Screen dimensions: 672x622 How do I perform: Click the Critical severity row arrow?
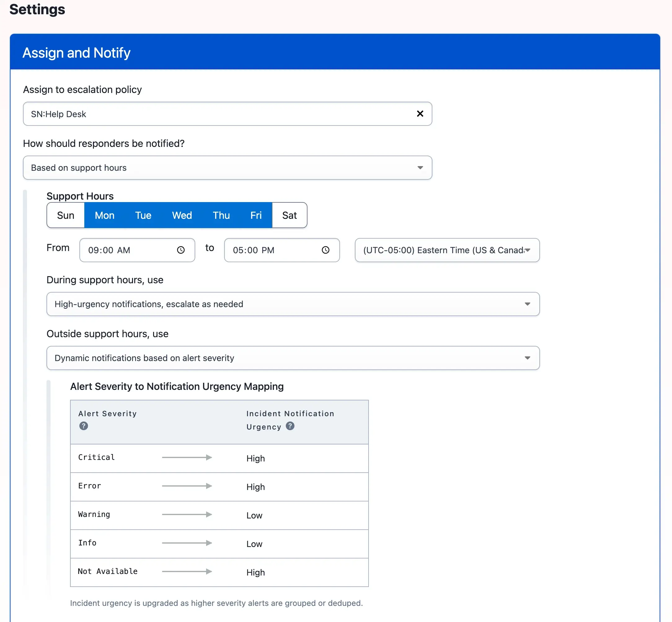(x=187, y=457)
